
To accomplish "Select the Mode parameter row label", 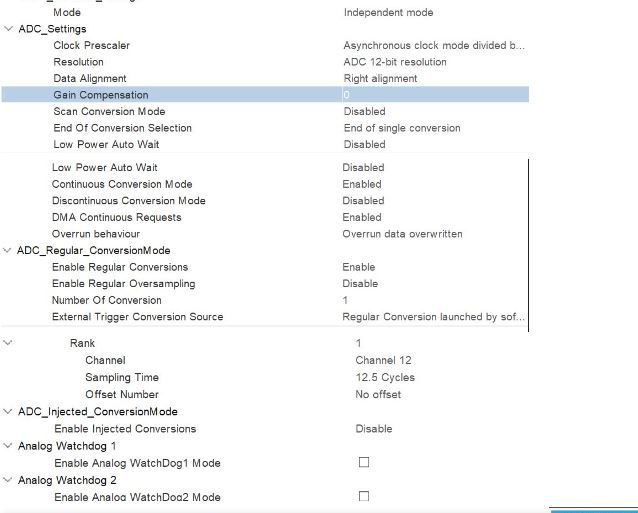I will 67,13.
